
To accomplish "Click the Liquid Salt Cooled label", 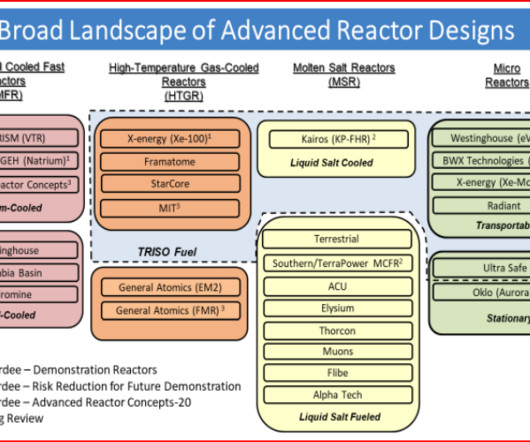I will coord(332,163).
